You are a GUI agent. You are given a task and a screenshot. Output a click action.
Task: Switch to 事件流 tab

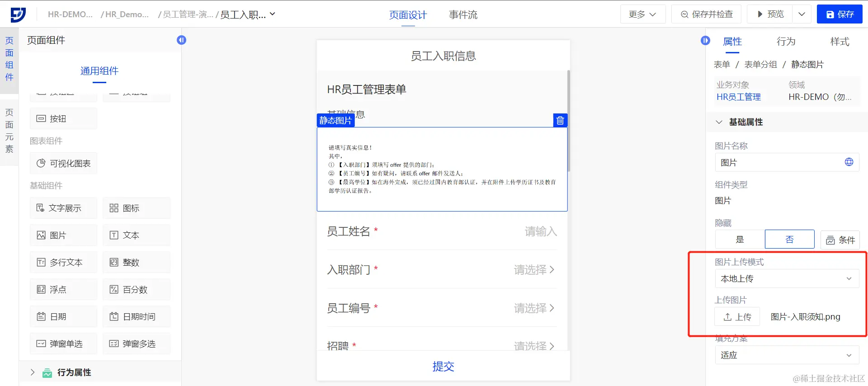click(463, 15)
